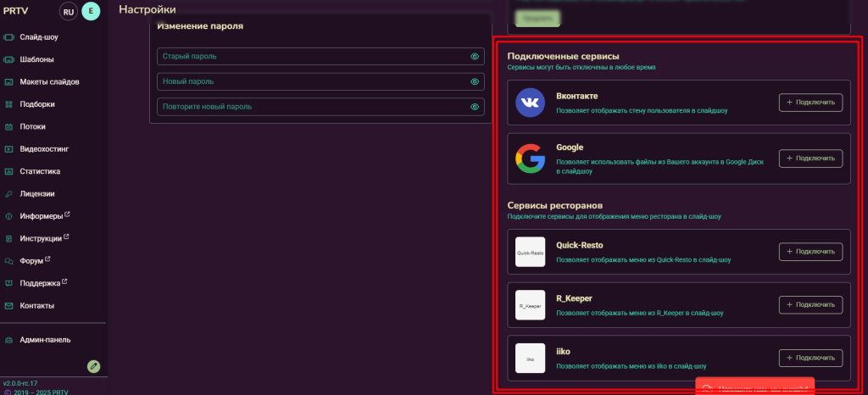The image size is (868, 395).
Task: Focus the Новый пароль input
Action: [x=320, y=81]
